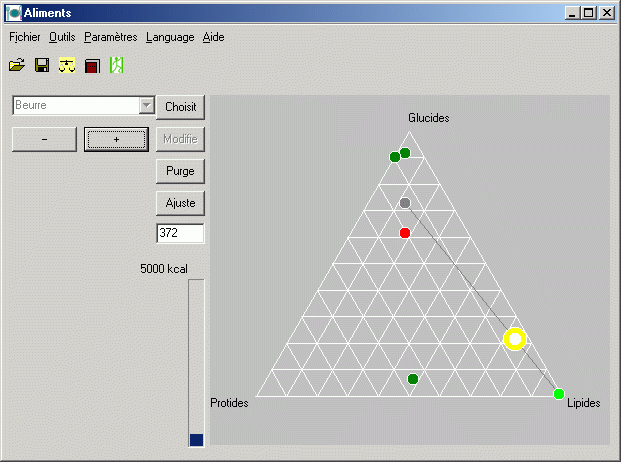The image size is (621, 462).
Task: Click the red dot in the triangle
Action: click(x=405, y=233)
